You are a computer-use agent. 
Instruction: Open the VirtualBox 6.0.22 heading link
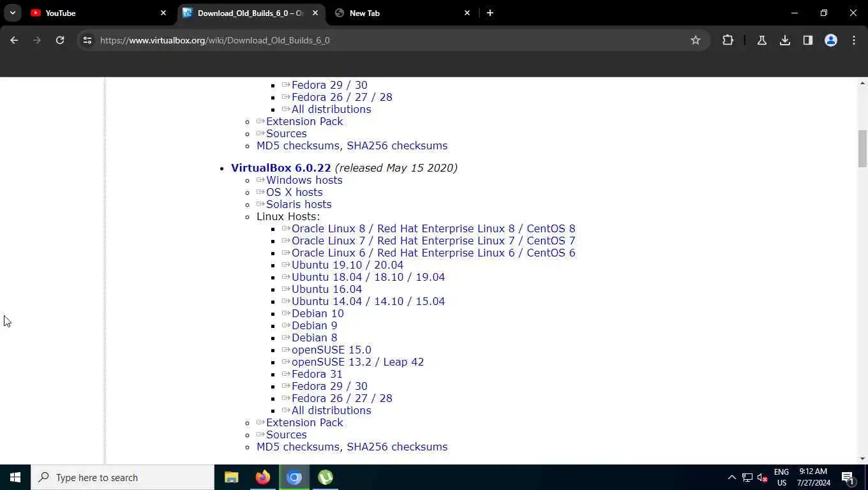[281, 168]
